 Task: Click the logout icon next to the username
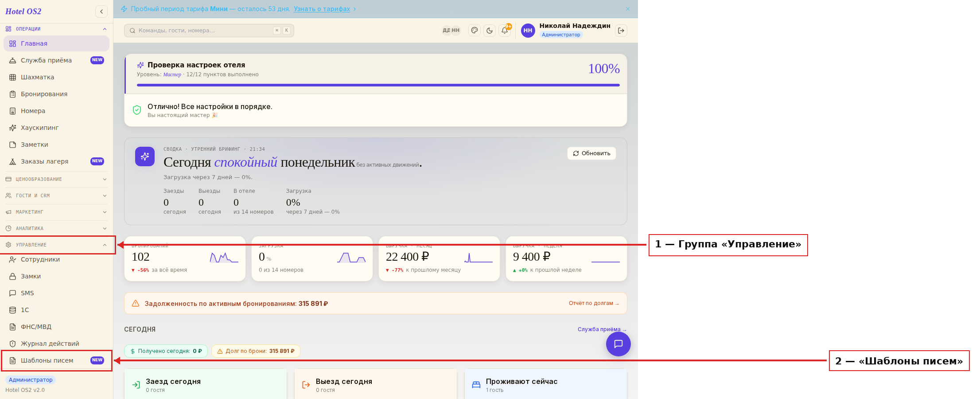click(x=621, y=31)
